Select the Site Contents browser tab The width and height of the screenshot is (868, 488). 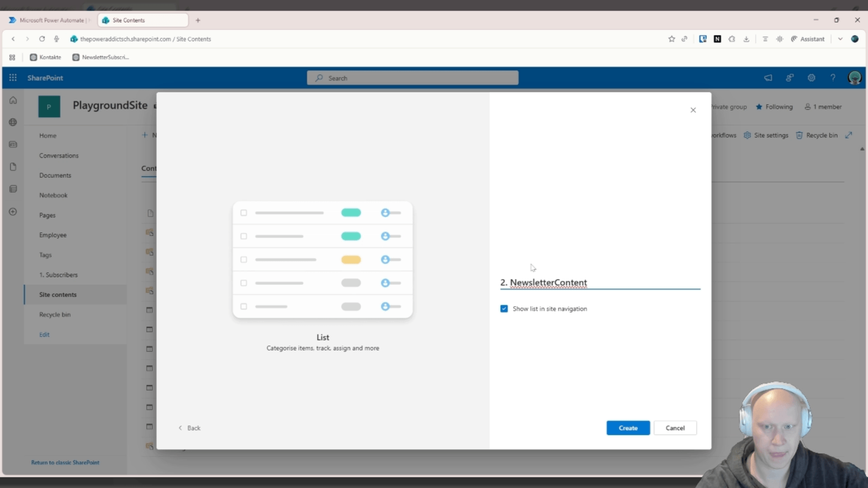143,20
